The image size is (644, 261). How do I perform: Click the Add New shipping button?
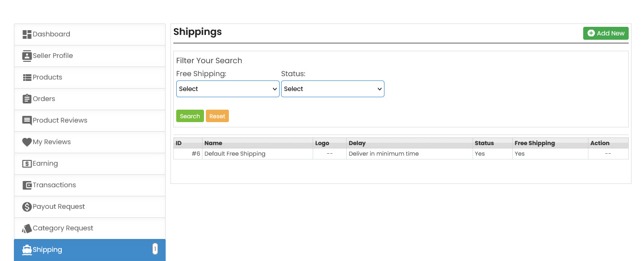(605, 34)
